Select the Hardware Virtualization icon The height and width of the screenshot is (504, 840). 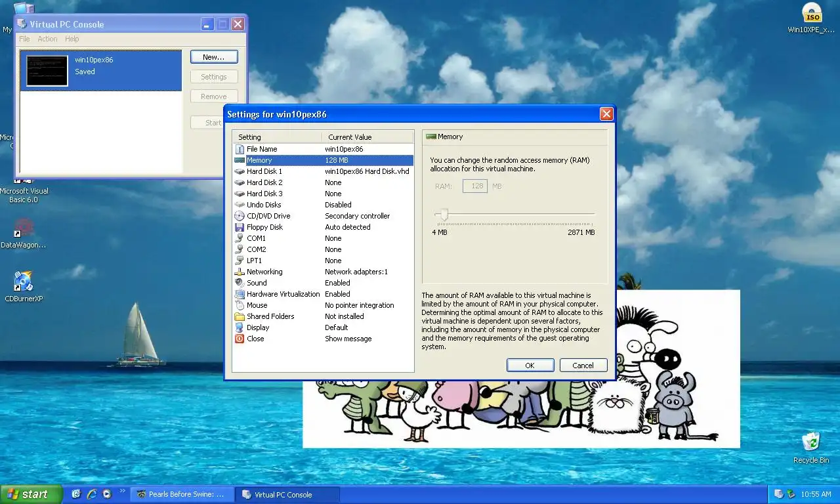[x=240, y=294]
